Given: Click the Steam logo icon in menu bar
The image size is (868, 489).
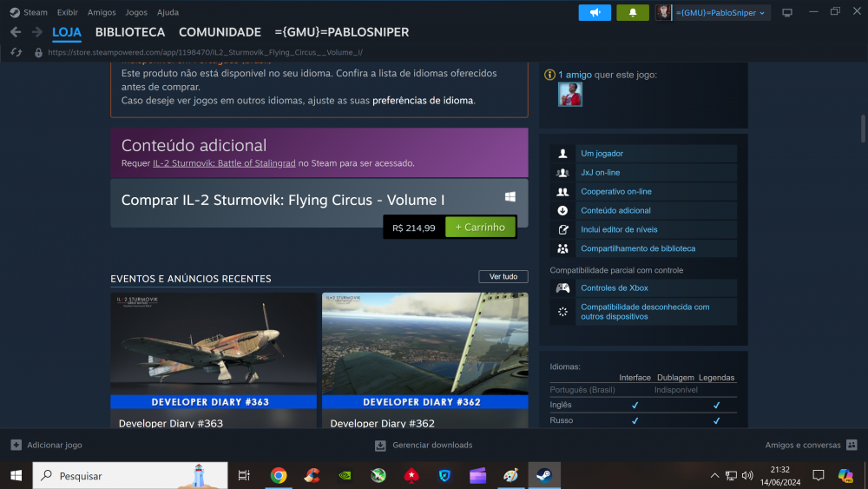Looking at the screenshot, I should (x=15, y=12).
